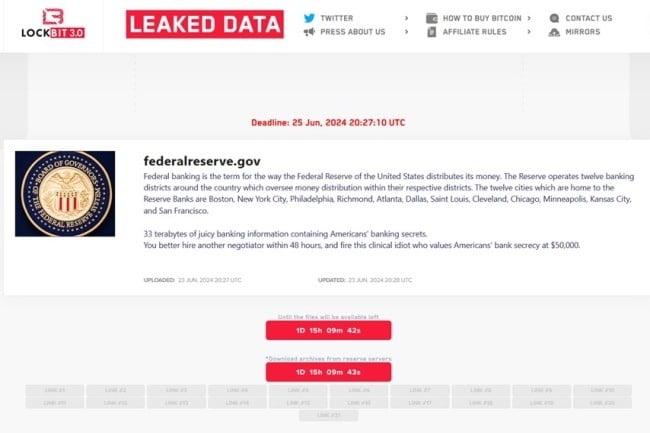Click the Contact Us chat icon
This screenshot has width=650, height=433.
pos(554,18)
